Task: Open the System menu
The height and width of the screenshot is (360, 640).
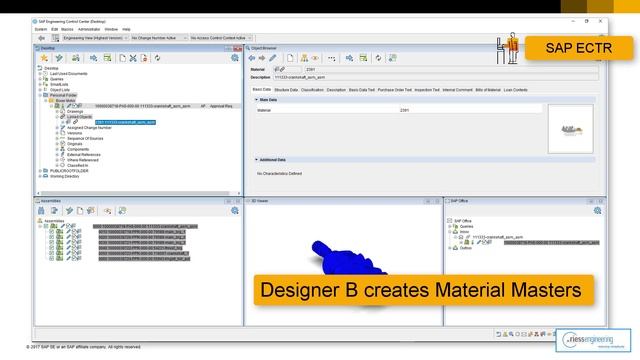Action: click(40, 29)
